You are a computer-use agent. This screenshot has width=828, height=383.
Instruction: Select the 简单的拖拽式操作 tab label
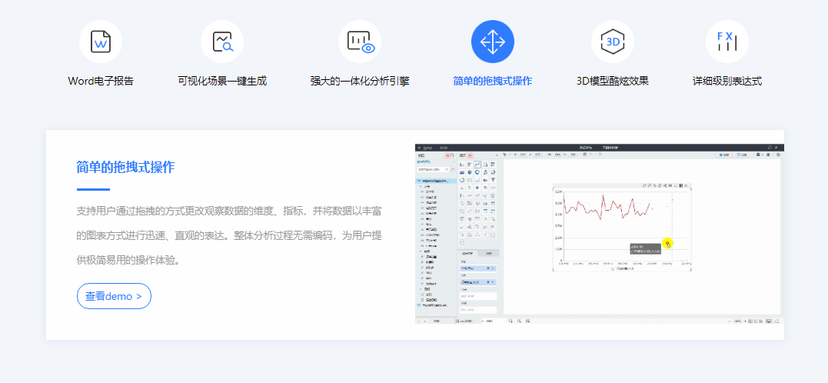(x=493, y=81)
